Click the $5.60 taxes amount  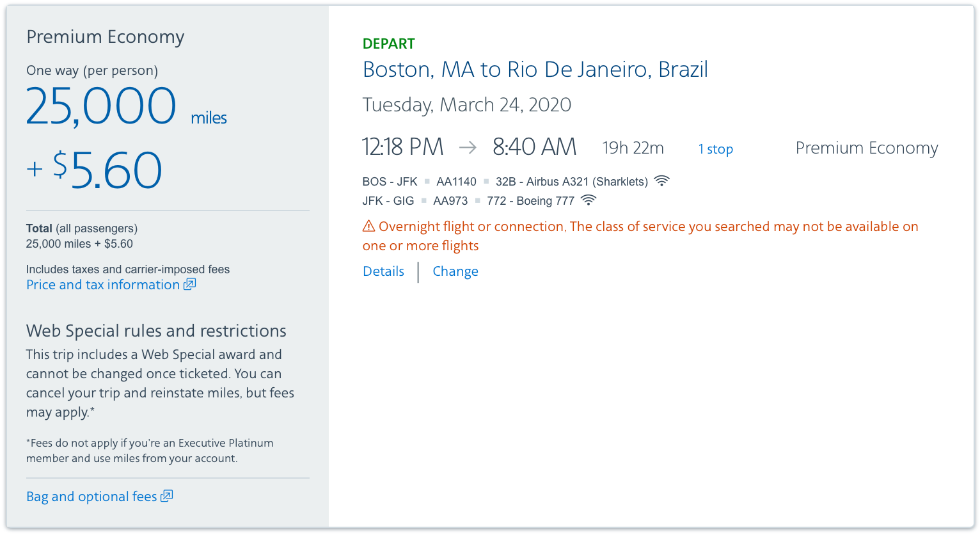107,170
